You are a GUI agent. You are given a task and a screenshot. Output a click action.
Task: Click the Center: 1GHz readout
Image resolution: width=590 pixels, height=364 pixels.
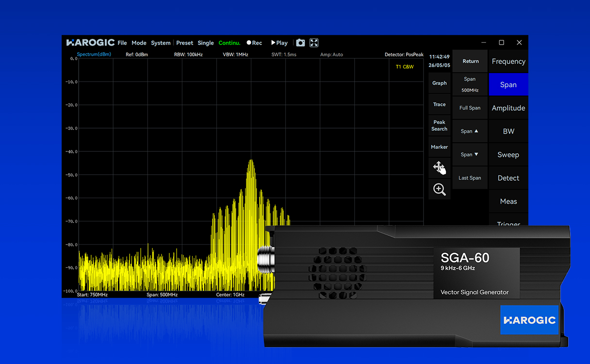tap(230, 295)
